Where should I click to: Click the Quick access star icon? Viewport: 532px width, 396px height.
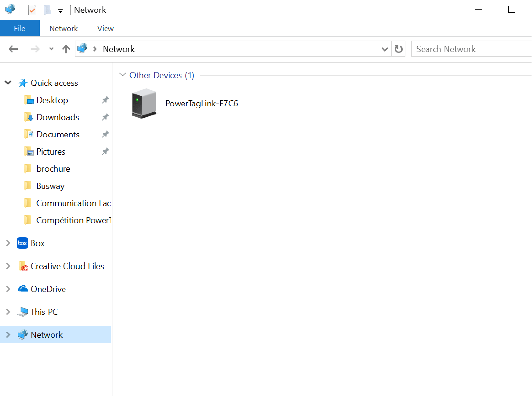click(x=23, y=83)
